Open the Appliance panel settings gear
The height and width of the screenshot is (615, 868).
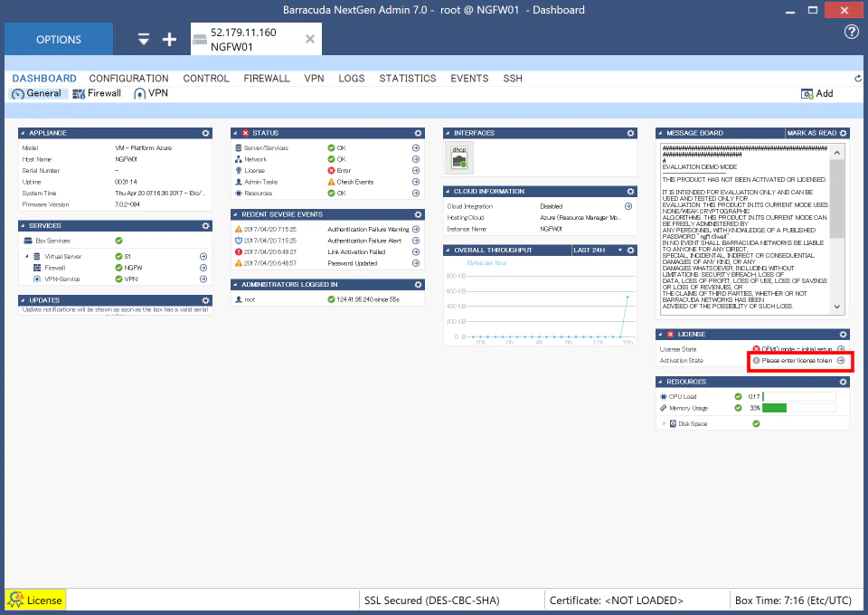click(206, 134)
